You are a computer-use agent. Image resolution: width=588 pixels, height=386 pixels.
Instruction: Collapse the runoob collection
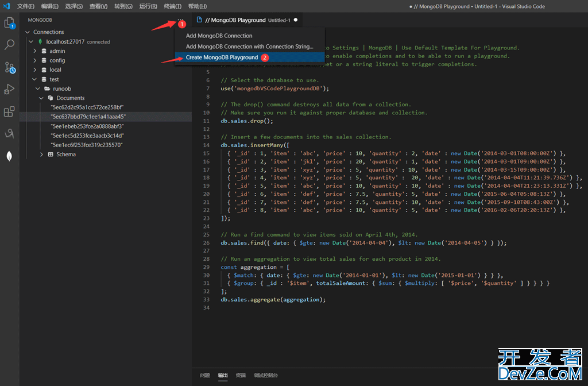tap(38, 89)
